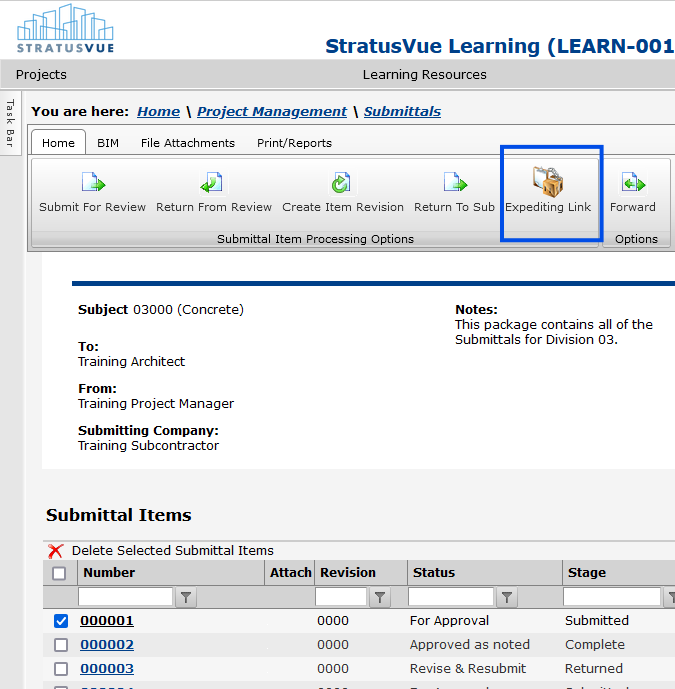
Task: Sort by the Revision column header
Action: pos(348,573)
